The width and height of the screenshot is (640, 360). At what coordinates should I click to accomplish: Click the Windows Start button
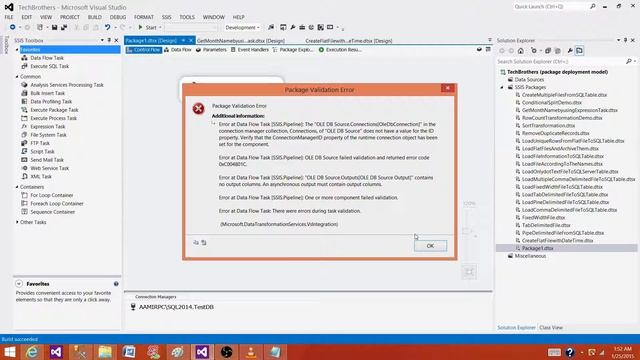9,352
